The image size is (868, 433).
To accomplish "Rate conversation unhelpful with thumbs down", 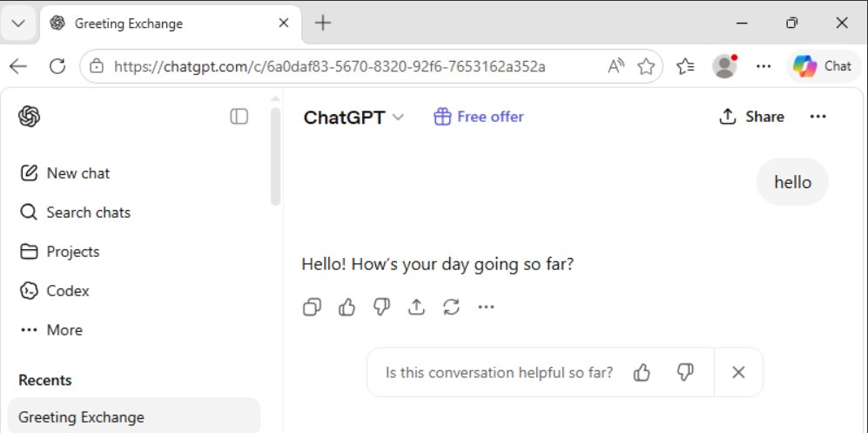I will 685,373.
